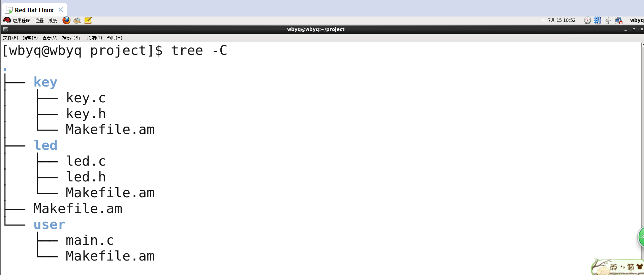Click the terminal window menu icon
Screen dimensions: 644x275
(x=5, y=29)
